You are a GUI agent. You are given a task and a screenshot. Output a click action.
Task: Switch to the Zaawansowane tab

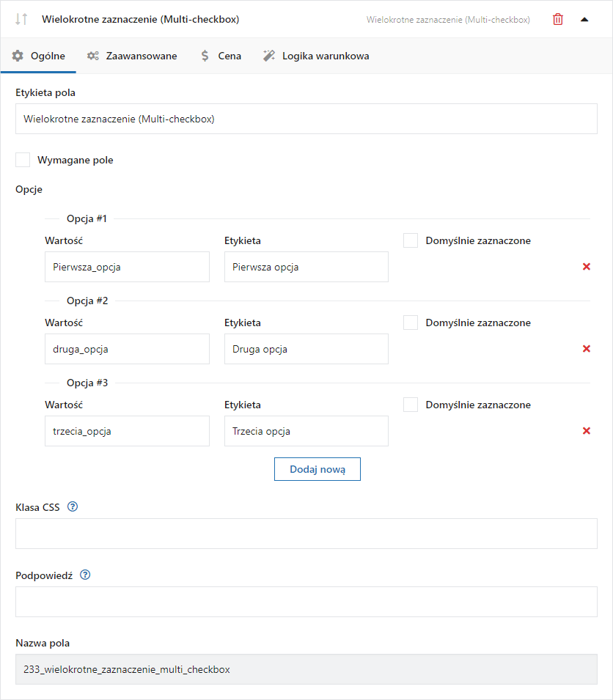coord(132,56)
